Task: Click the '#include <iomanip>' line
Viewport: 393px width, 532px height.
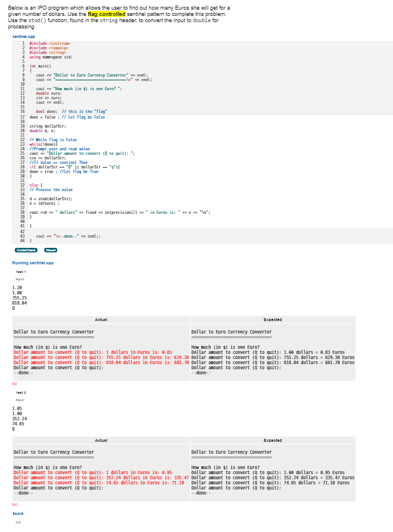Action: [x=49, y=48]
